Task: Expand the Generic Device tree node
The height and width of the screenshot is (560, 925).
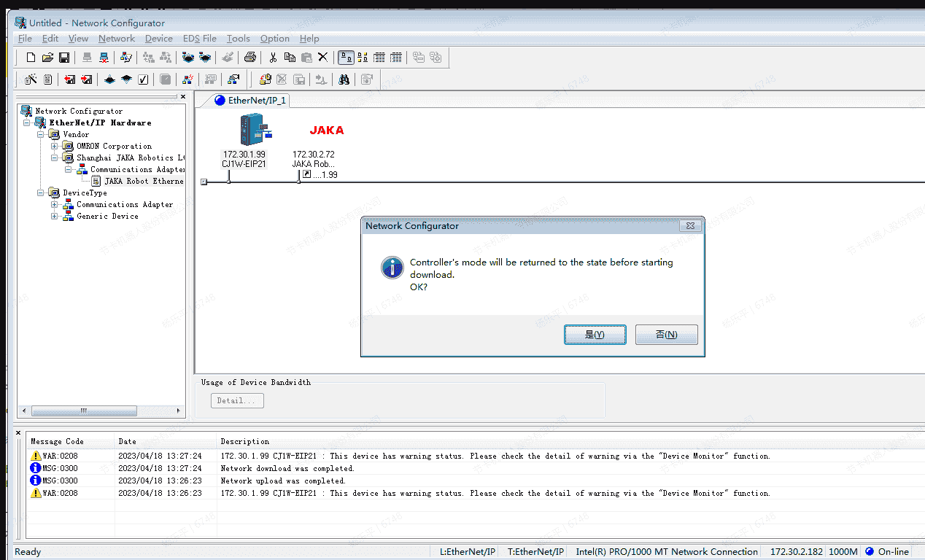Action: pos(54,216)
